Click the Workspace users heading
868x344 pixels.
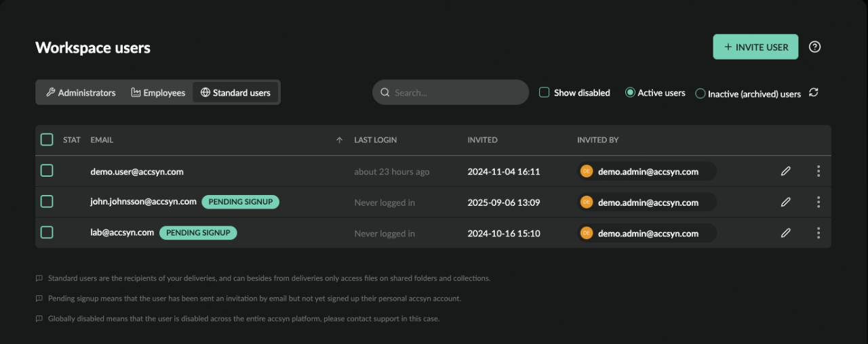point(93,47)
